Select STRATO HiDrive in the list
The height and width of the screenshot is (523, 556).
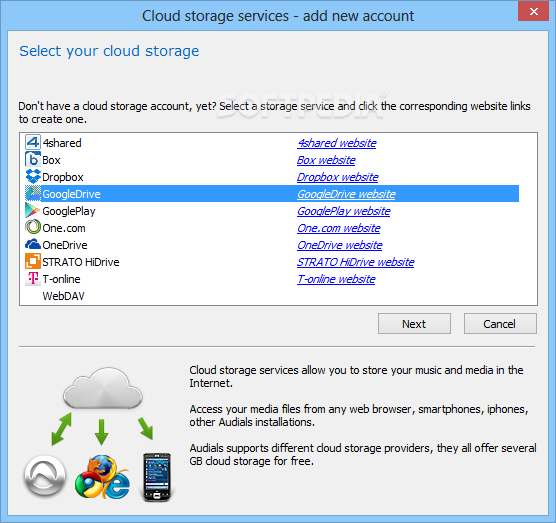pos(81,262)
